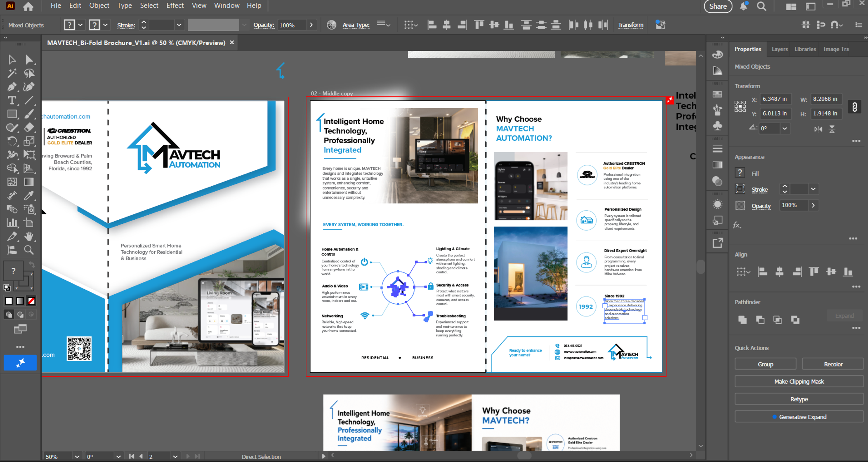The height and width of the screenshot is (462, 868).
Task: Choose the Magic Wand tool
Action: point(12,73)
